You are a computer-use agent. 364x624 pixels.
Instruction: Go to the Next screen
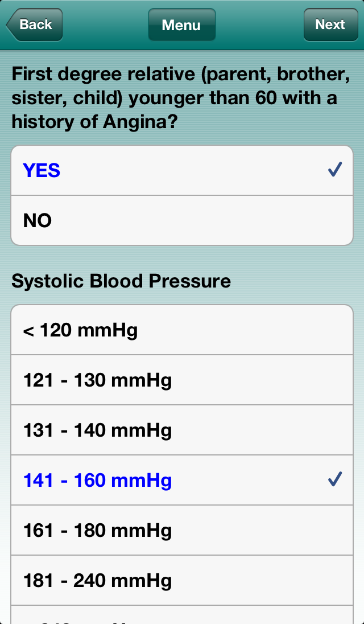click(x=330, y=25)
